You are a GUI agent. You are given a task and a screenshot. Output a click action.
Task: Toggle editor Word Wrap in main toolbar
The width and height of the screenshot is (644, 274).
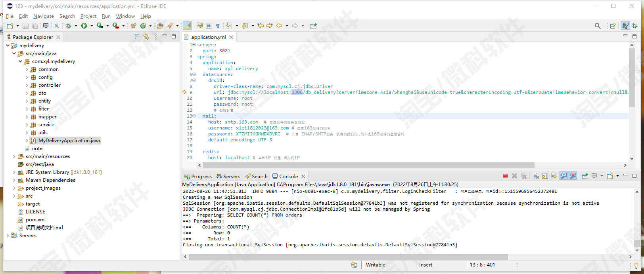199,26
